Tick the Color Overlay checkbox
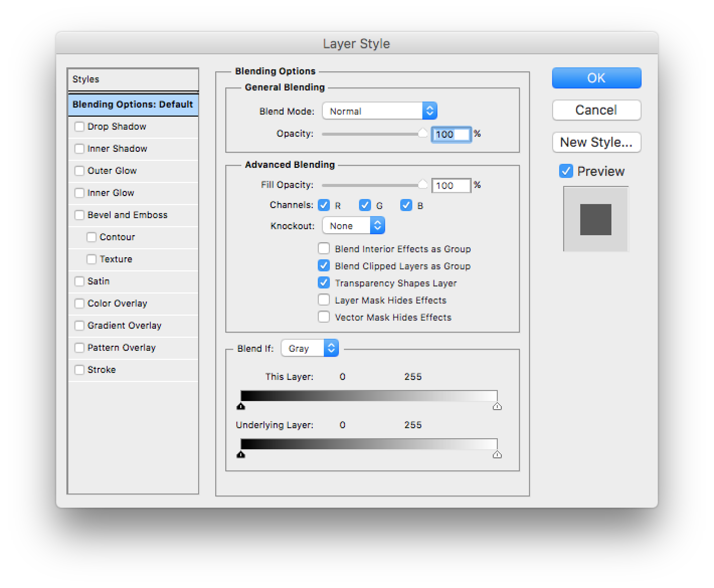Image resolution: width=714 pixels, height=588 pixels. [79, 304]
